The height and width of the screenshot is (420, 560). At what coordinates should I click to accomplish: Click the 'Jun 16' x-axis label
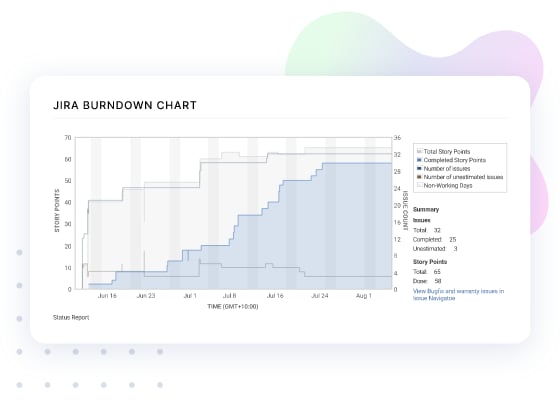pos(107,296)
